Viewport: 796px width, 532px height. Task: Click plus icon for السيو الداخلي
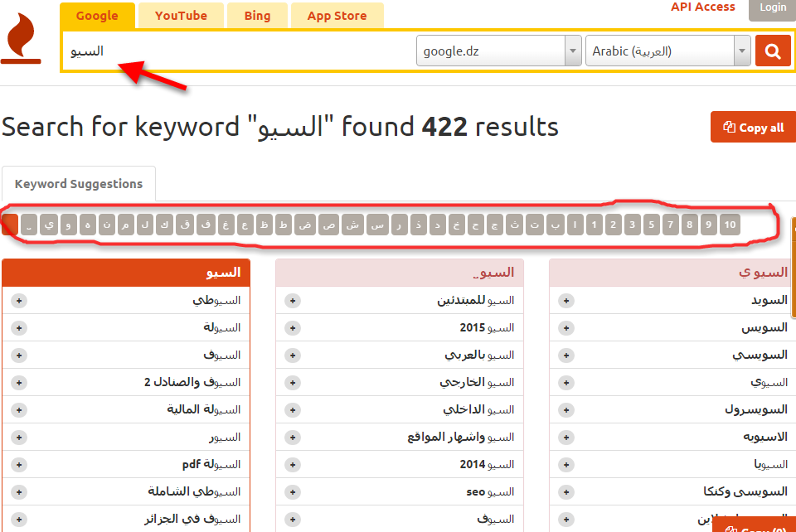[293, 410]
